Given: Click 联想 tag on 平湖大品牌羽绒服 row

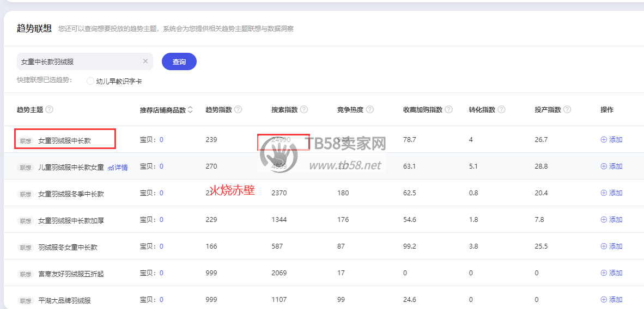Looking at the screenshot, I should pyautogui.click(x=26, y=300).
